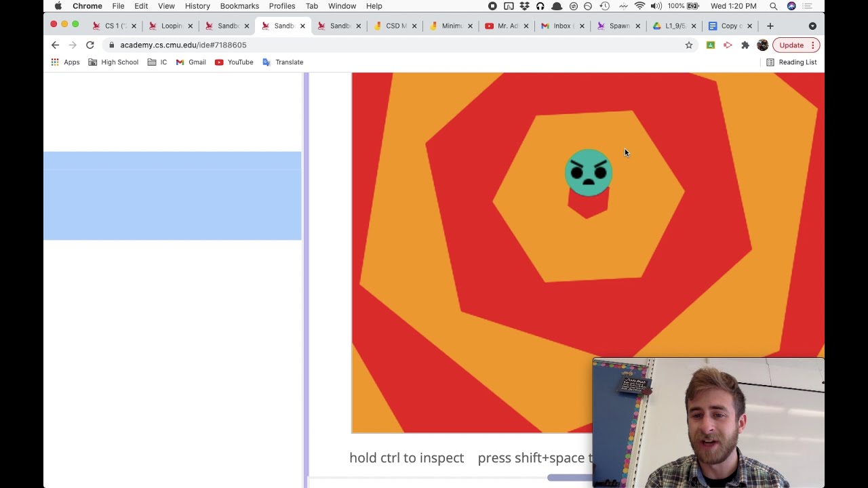This screenshot has height=488, width=868.
Task: Switch to the Copy o Docs tab
Action: [731, 26]
